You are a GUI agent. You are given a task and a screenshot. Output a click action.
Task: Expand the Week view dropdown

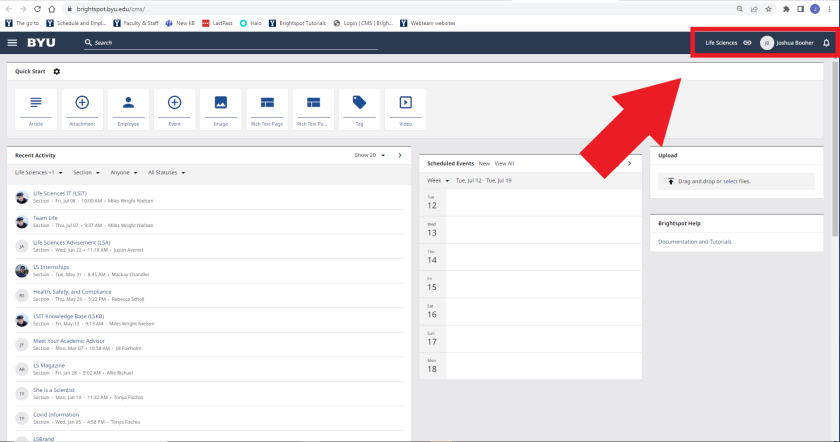click(x=438, y=180)
